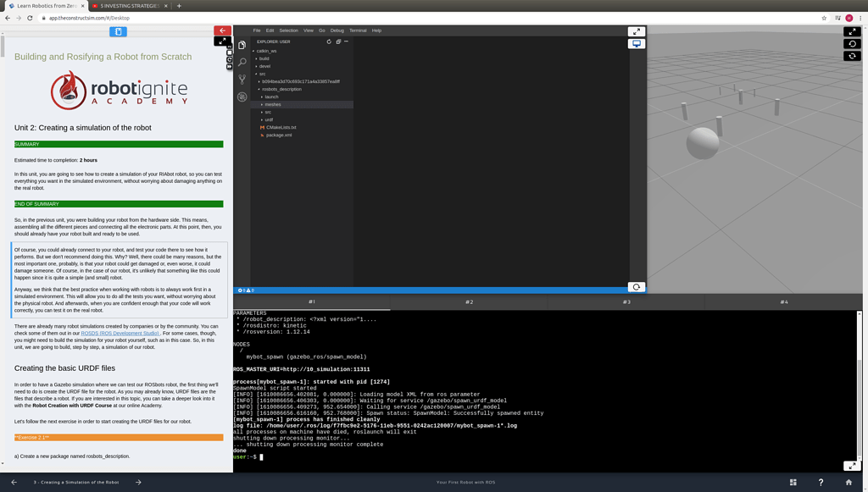Click the red back arrow button
The image size is (868, 492).
[222, 30]
